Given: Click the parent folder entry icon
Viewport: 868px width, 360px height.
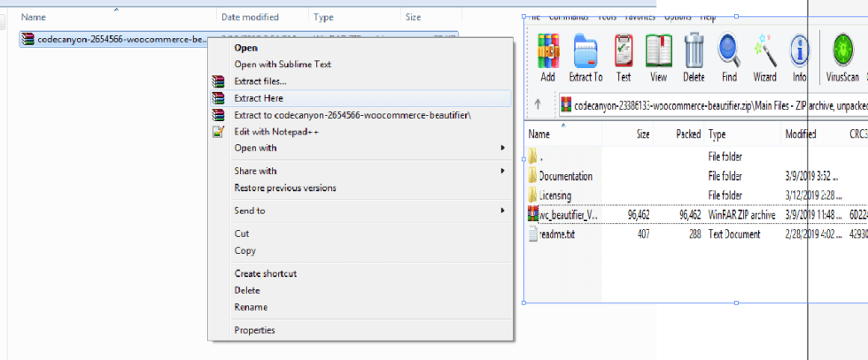Looking at the screenshot, I should point(532,157).
